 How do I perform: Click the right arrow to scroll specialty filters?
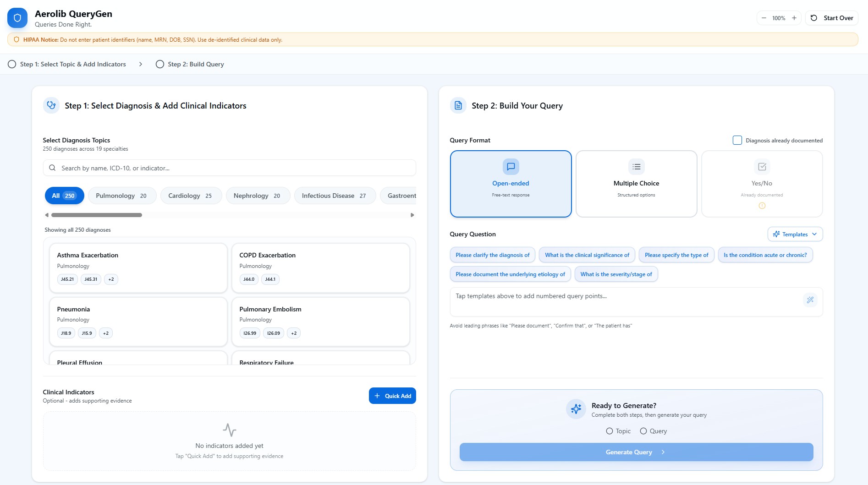click(412, 214)
